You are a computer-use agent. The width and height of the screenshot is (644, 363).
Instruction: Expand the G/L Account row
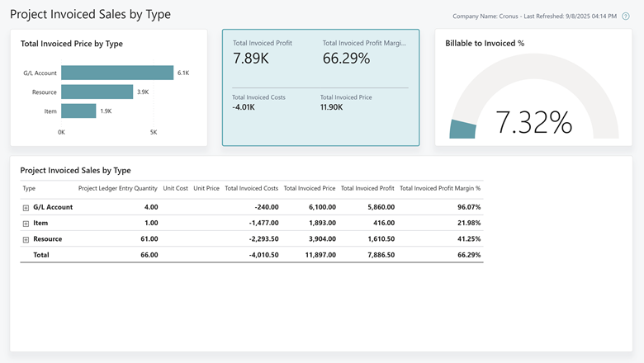[26, 208]
